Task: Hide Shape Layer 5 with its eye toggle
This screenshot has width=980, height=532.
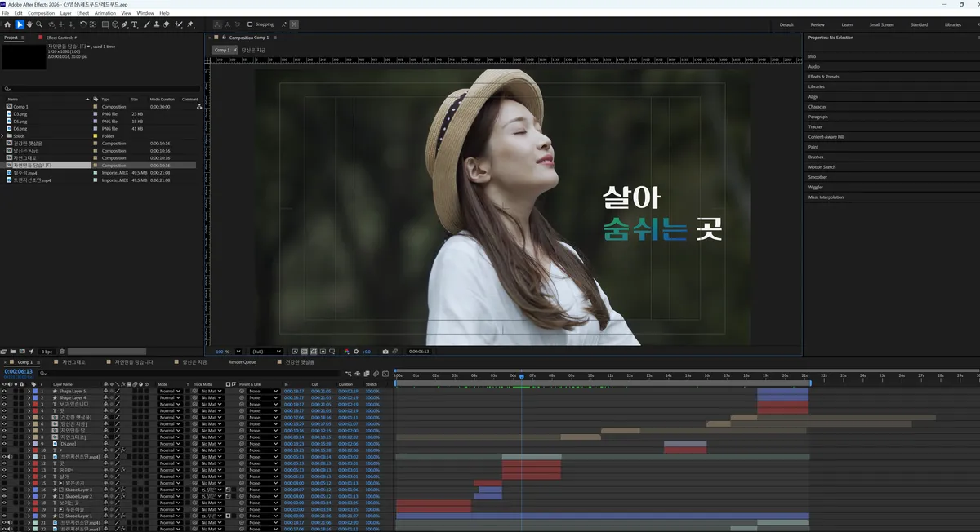Action: [4, 391]
